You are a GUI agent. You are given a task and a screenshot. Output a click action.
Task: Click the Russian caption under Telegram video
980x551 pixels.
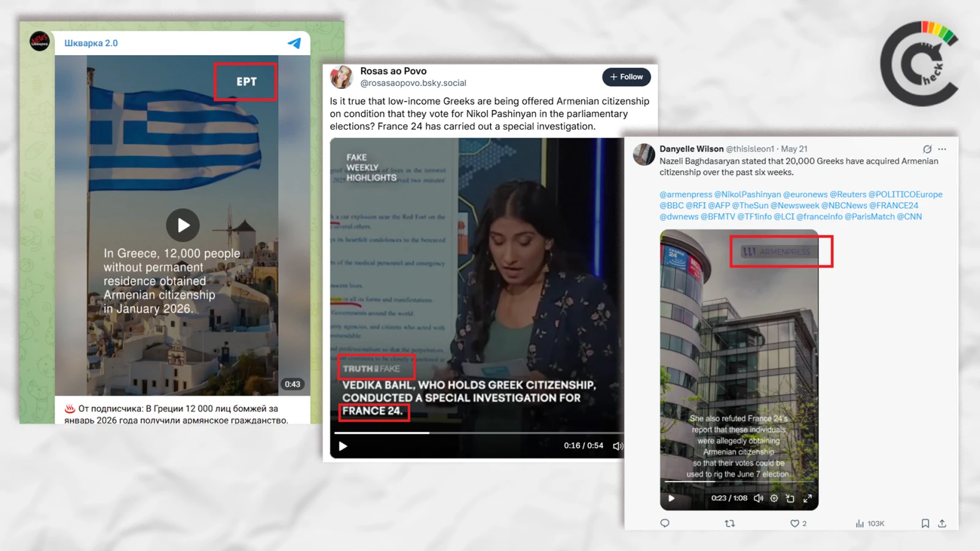pyautogui.click(x=176, y=414)
